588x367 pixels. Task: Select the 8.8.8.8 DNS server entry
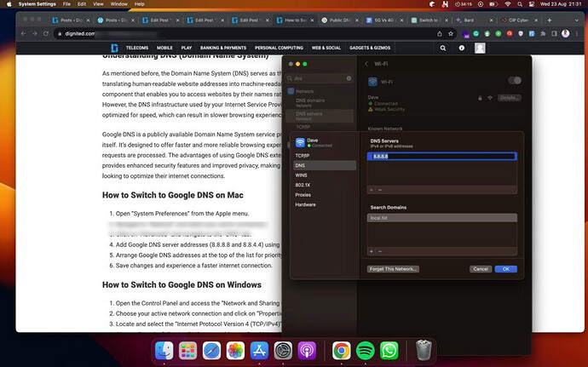click(x=442, y=157)
